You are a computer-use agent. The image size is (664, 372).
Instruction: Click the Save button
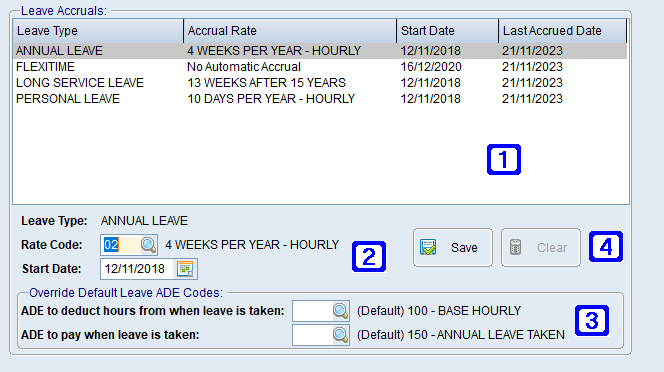(x=453, y=247)
